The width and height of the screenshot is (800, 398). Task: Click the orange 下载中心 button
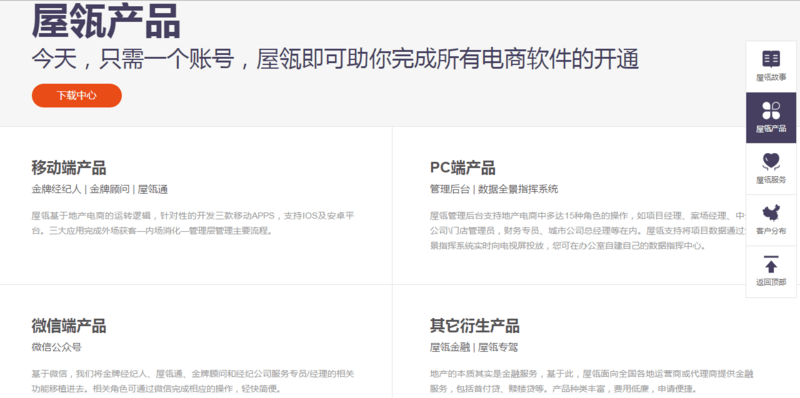coord(77,95)
